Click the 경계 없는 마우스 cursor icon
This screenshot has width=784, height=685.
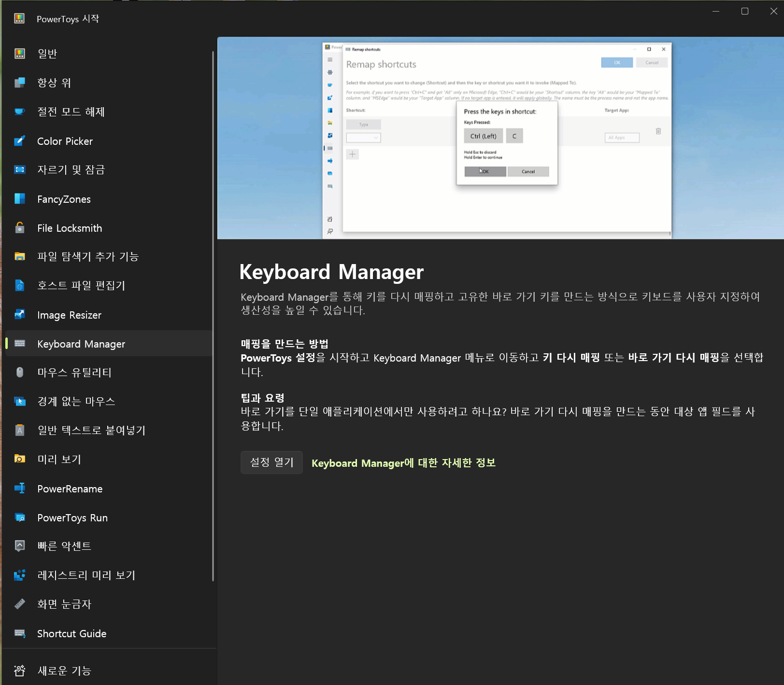coord(20,401)
